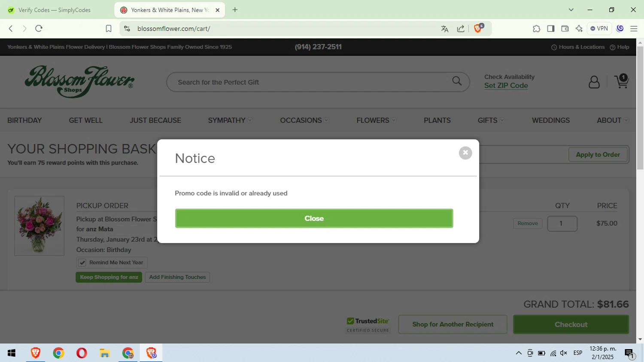The image size is (644, 362).
Task: Open the GET WELL menu item
Action: click(85, 120)
